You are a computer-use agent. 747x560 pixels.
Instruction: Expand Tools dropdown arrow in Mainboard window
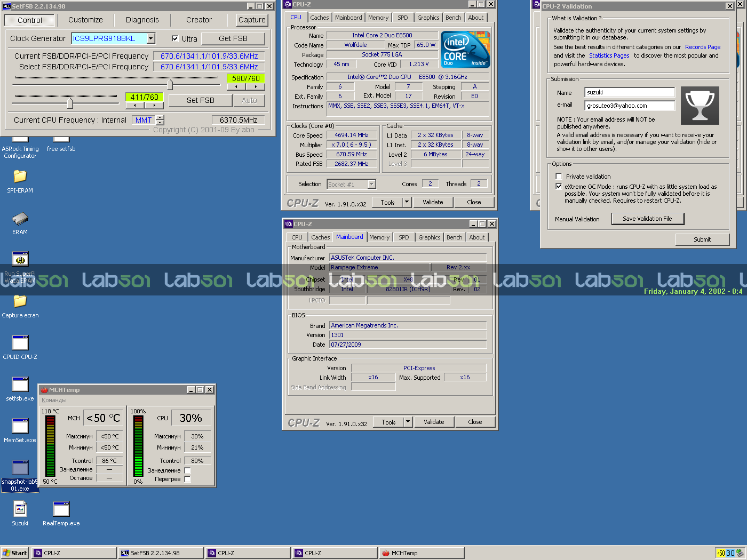click(x=408, y=422)
